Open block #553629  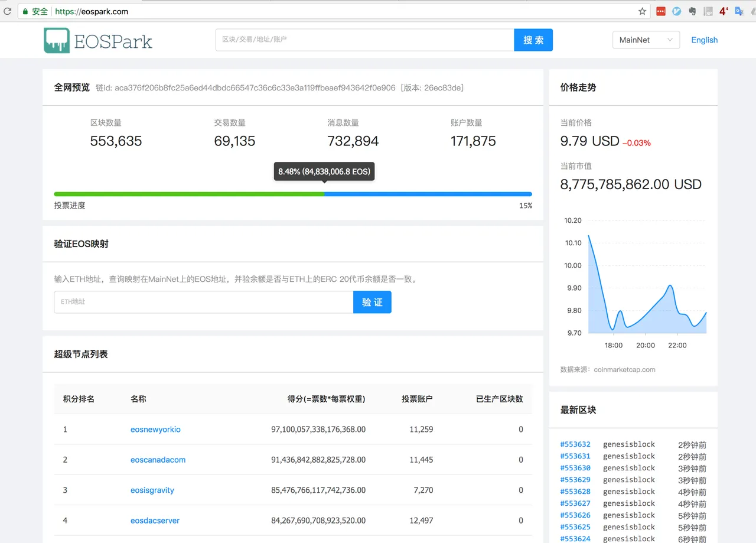pos(575,480)
